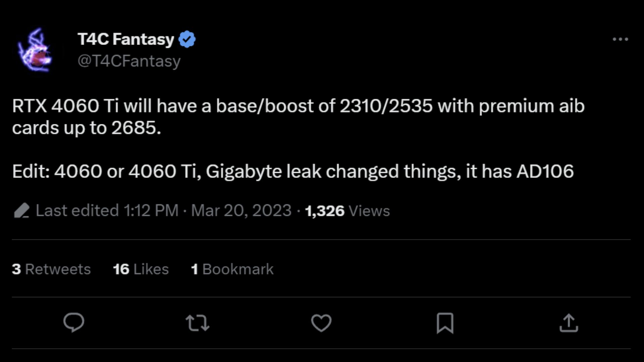Click the T4C Fantasy display name
The height and width of the screenshot is (362, 644).
(x=124, y=39)
